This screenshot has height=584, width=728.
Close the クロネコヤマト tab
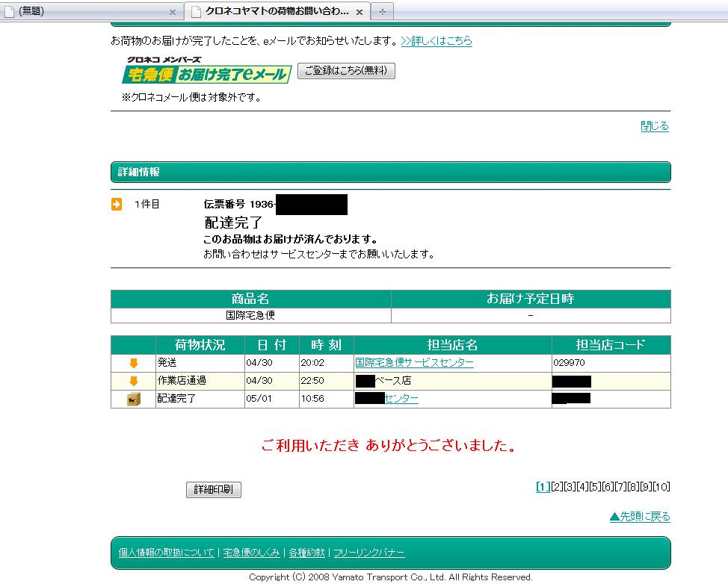tap(360, 13)
